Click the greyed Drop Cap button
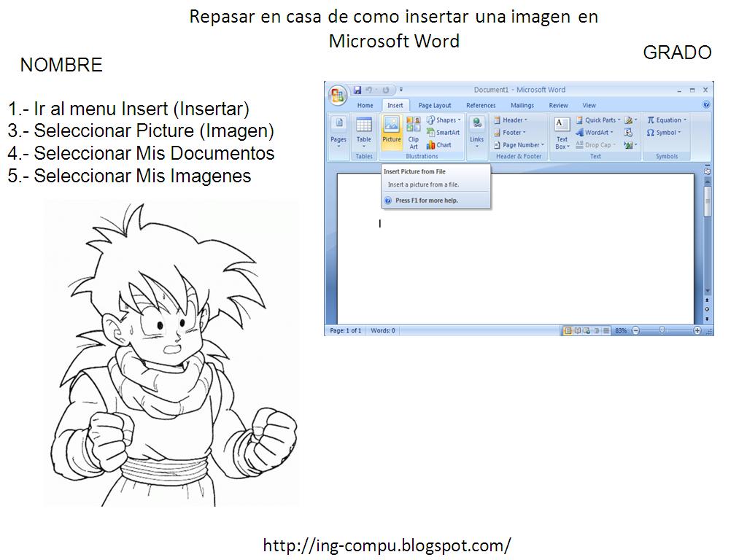The height and width of the screenshot is (560, 747). click(x=595, y=145)
